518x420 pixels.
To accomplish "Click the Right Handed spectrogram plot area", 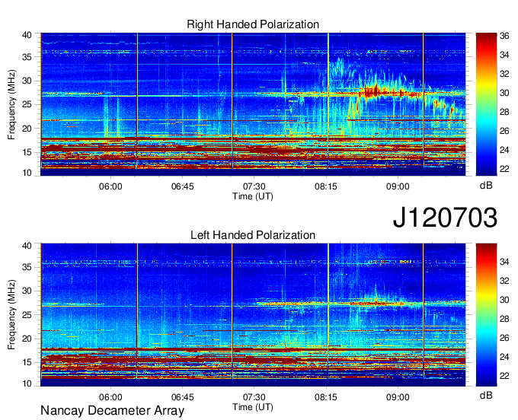I will click(x=253, y=104).
